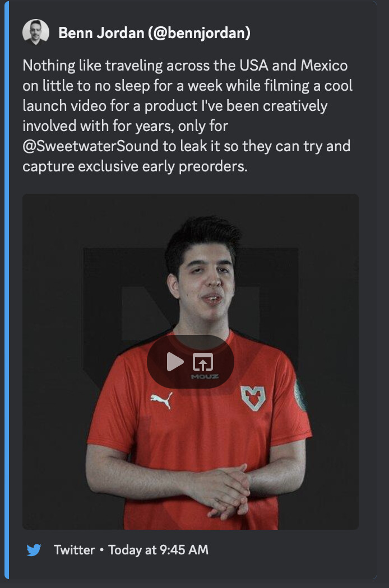Click Benn Jordan's profile avatar
389x588 pixels.
36,32
